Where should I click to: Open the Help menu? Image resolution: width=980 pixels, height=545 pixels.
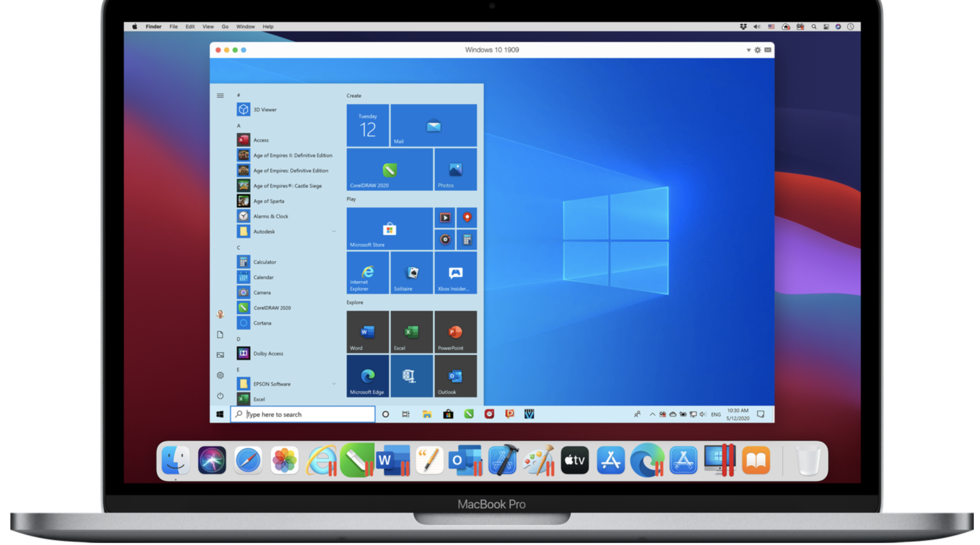(x=268, y=27)
